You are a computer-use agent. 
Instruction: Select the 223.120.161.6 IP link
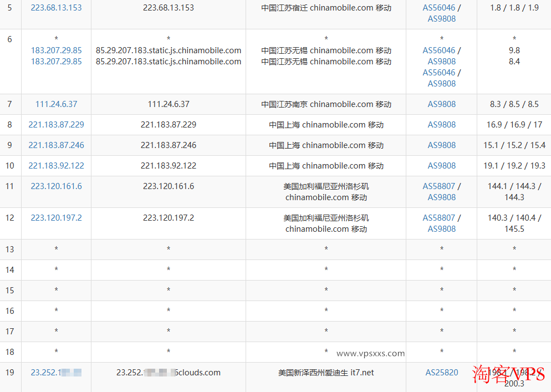coord(56,186)
